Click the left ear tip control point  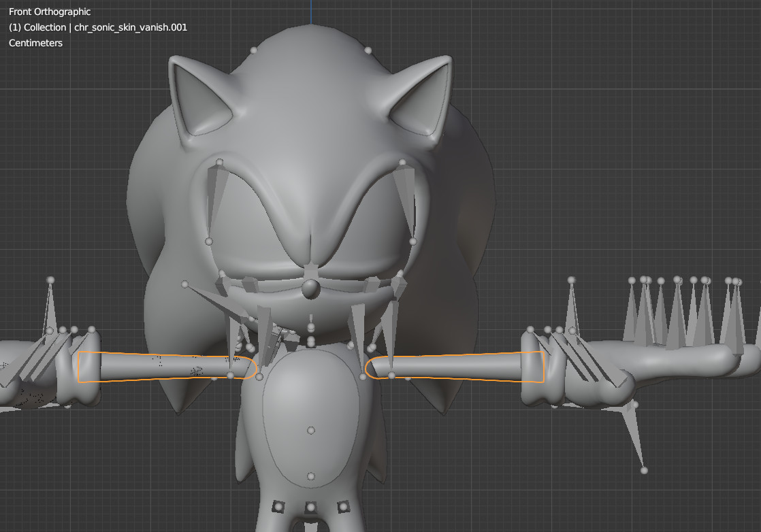coord(254,49)
